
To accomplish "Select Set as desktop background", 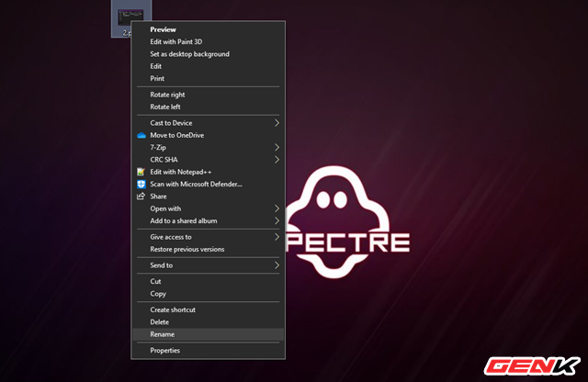I will (x=209, y=54).
